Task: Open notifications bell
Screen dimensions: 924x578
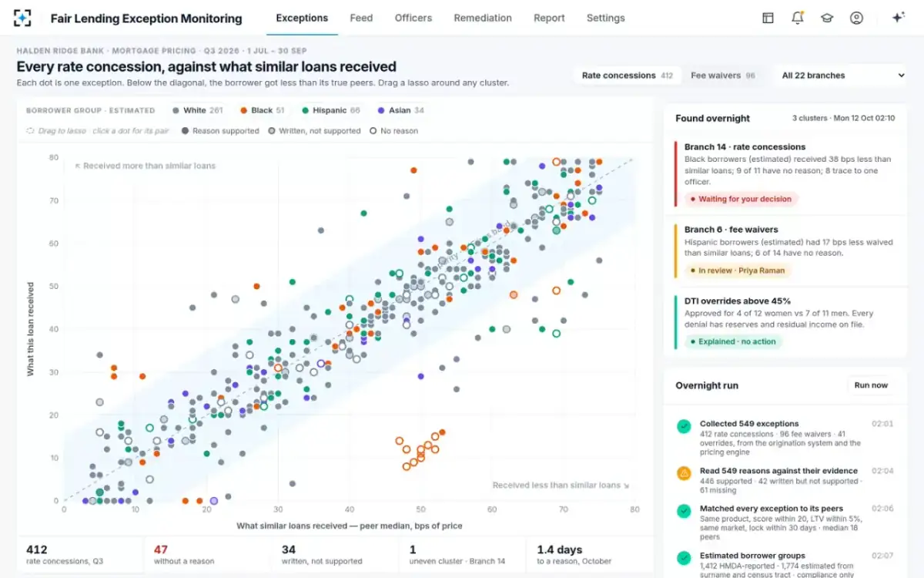Action: (x=797, y=18)
